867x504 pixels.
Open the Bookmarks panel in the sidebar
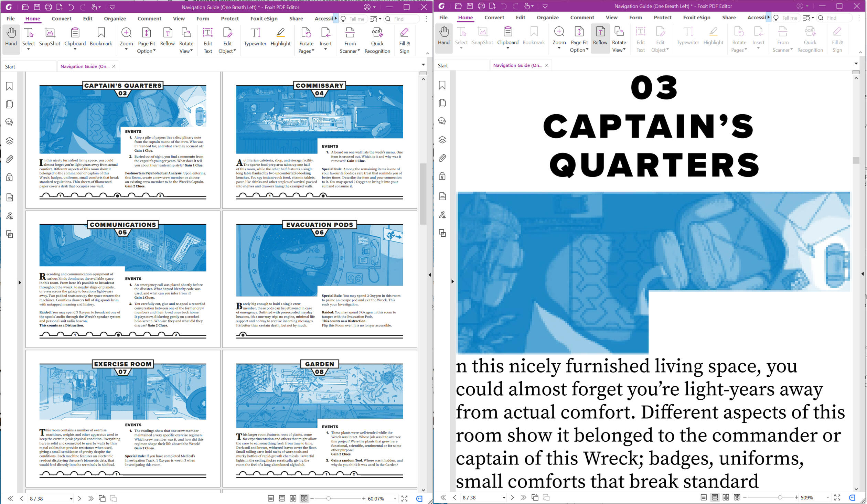pyautogui.click(x=9, y=86)
